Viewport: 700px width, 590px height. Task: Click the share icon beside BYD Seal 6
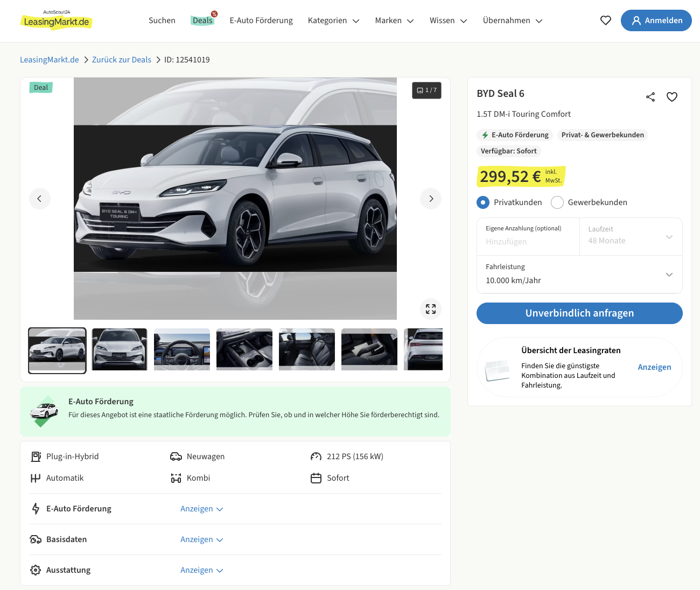tap(650, 97)
